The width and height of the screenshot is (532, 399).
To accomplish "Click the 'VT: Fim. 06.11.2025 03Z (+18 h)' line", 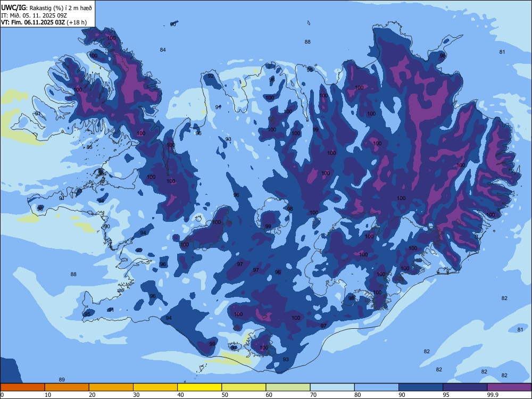I will click(x=44, y=22).
